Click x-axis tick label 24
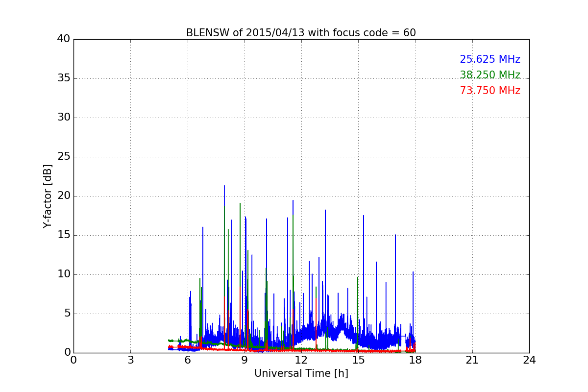This screenshot has width=588, height=392. click(x=529, y=360)
